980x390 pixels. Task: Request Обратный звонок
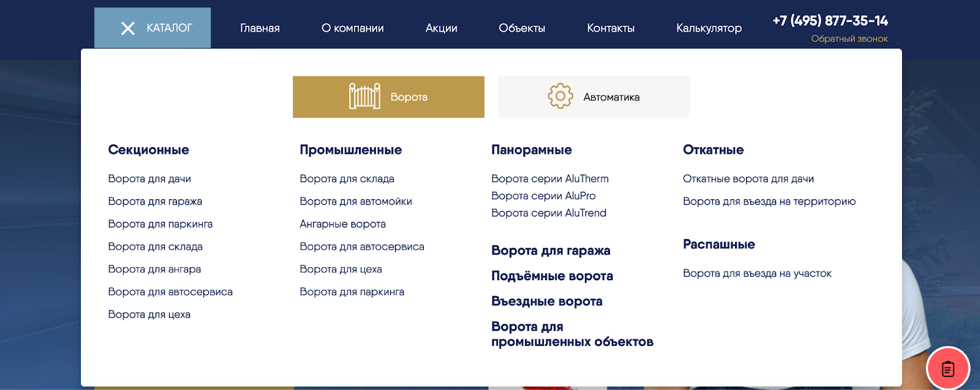point(850,39)
